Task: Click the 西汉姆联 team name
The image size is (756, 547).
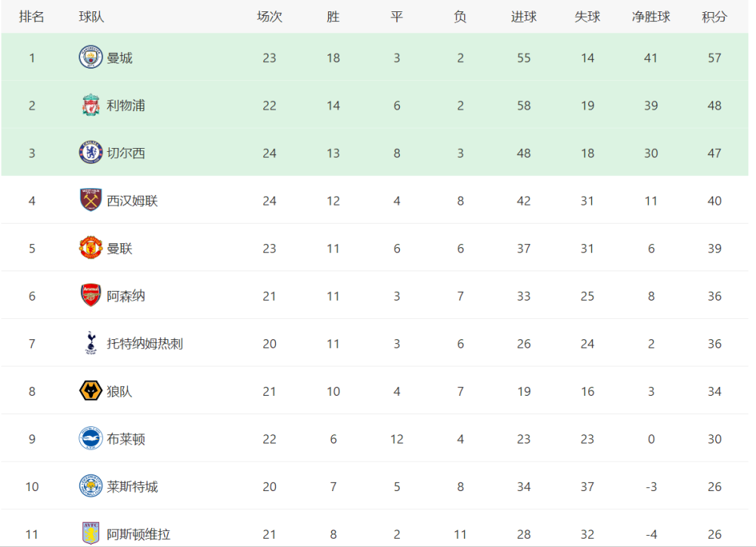Action: click(x=132, y=201)
